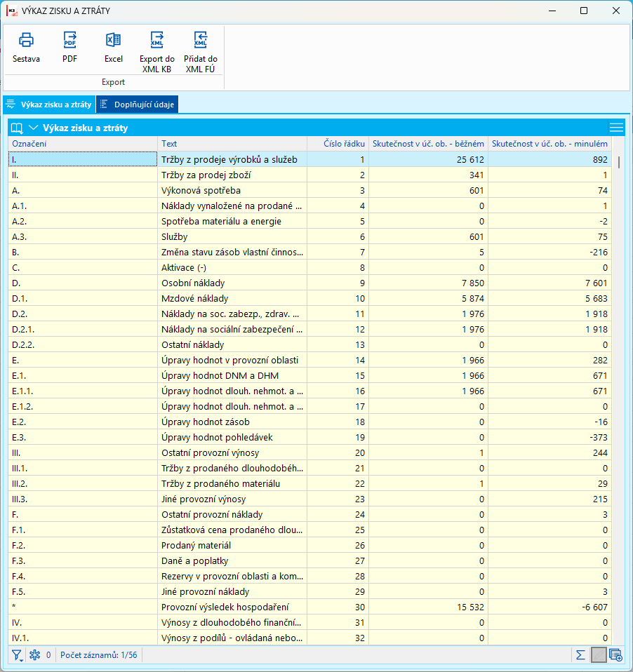Click Přidat do XML FÚ
Screen dimensions: 633x672
pos(200,53)
